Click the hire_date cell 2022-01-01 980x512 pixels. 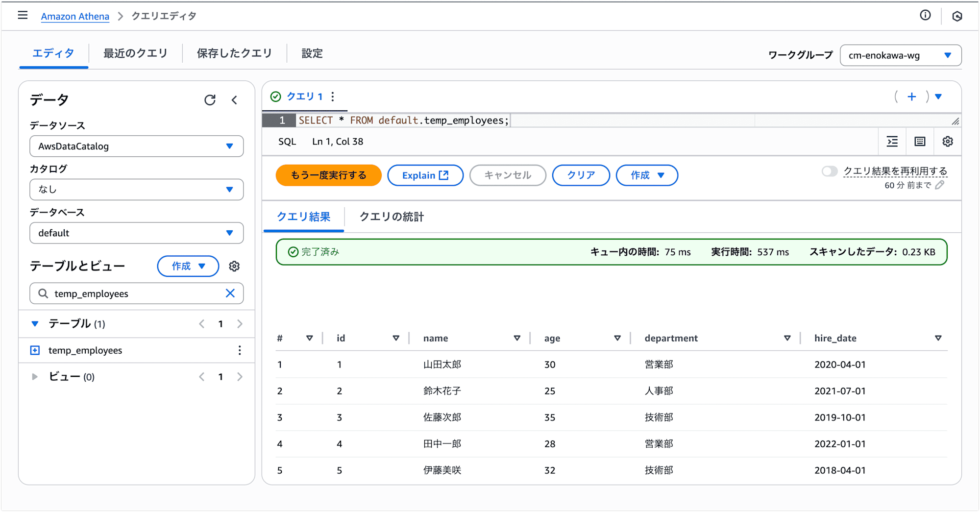[x=840, y=444]
